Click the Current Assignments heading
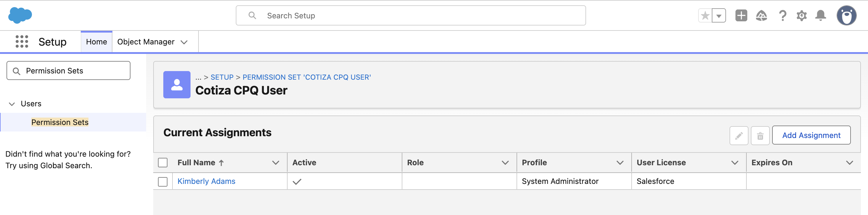The width and height of the screenshot is (868, 215). point(217,133)
